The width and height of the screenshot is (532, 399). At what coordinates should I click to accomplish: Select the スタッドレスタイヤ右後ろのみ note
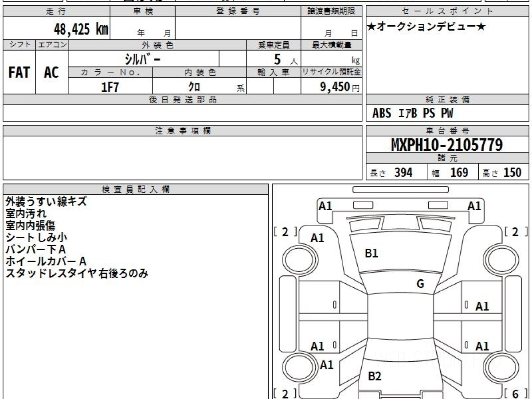click(76, 274)
